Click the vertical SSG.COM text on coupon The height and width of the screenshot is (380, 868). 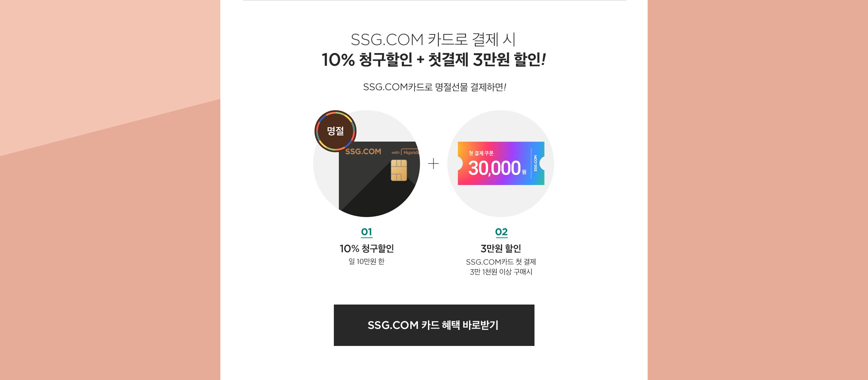[x=535, y=163]
